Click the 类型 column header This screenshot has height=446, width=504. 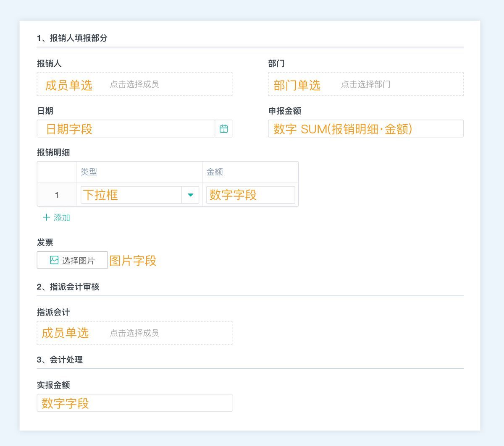coord(89,172)
